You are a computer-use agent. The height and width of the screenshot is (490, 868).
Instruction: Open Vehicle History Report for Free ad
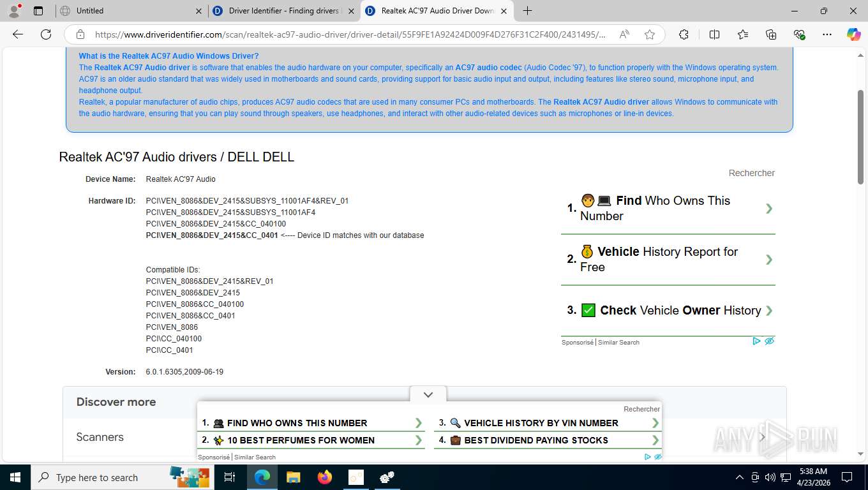pos(668,259)
